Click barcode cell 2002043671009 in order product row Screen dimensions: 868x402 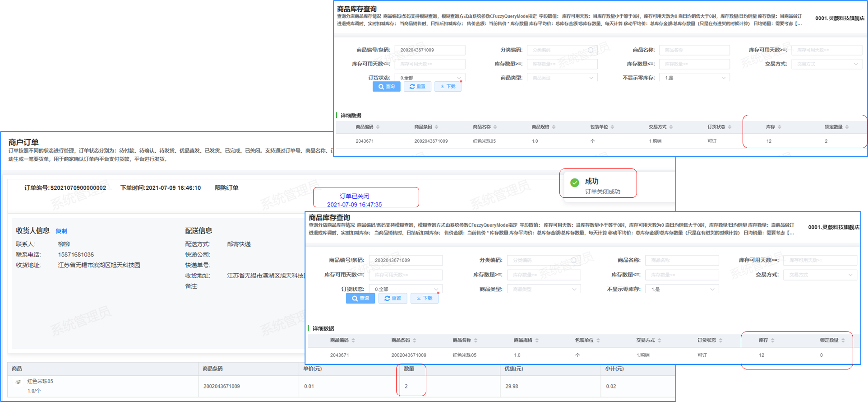[222, 387]
